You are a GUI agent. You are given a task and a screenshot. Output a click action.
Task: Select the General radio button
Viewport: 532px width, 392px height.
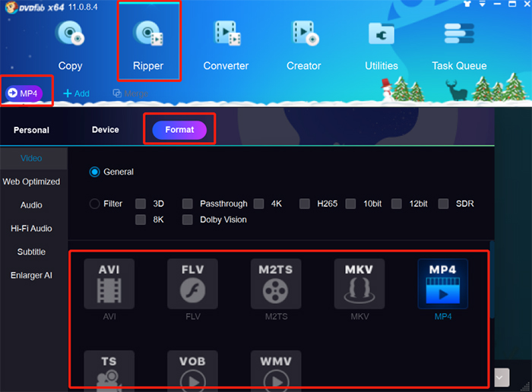pyautogui.click(x=95, y=172)
